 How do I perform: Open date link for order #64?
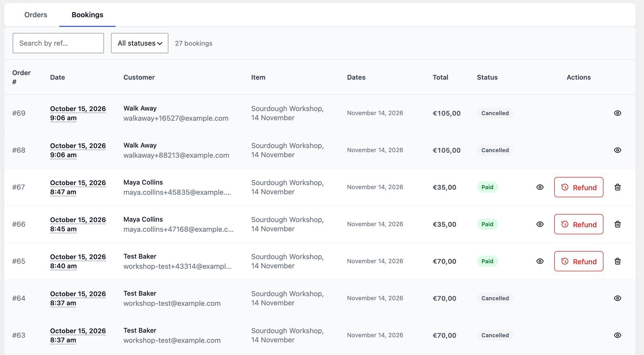click(78, 298)
